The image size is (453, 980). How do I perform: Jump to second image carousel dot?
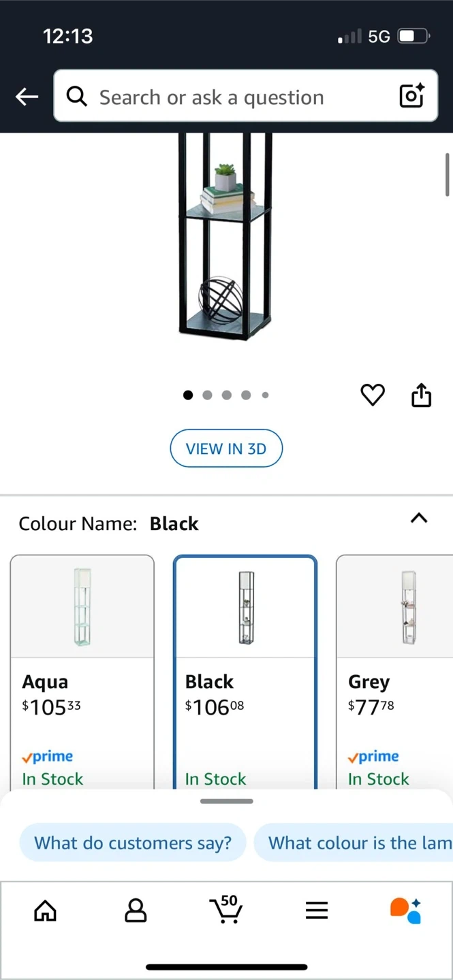(208, 395)
